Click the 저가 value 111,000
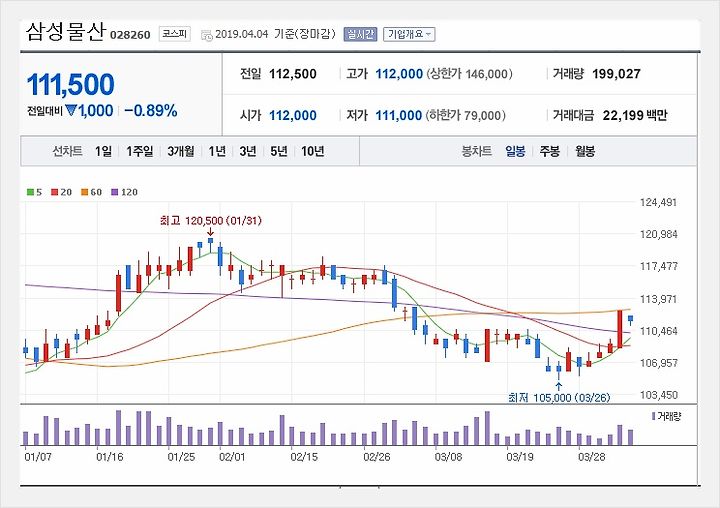Viewport: 720px width, 508px height. (x=399, y=115)
